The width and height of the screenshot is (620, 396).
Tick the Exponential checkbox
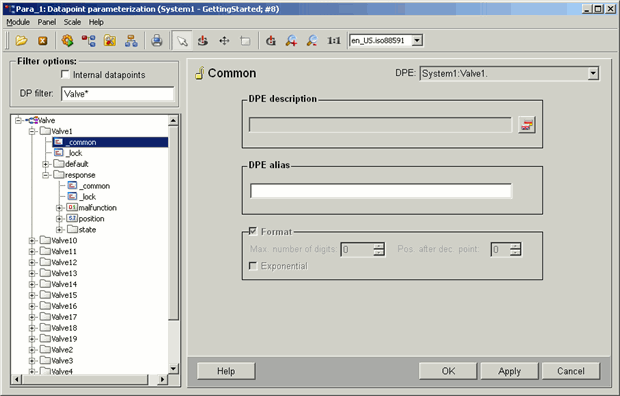pos(253,265)
